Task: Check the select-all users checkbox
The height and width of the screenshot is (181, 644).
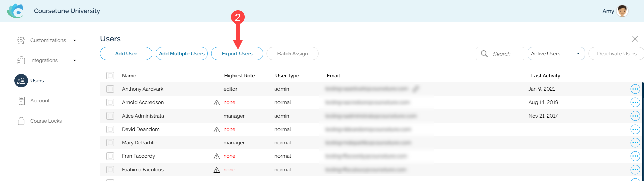Action: click(x=110, y=76)
